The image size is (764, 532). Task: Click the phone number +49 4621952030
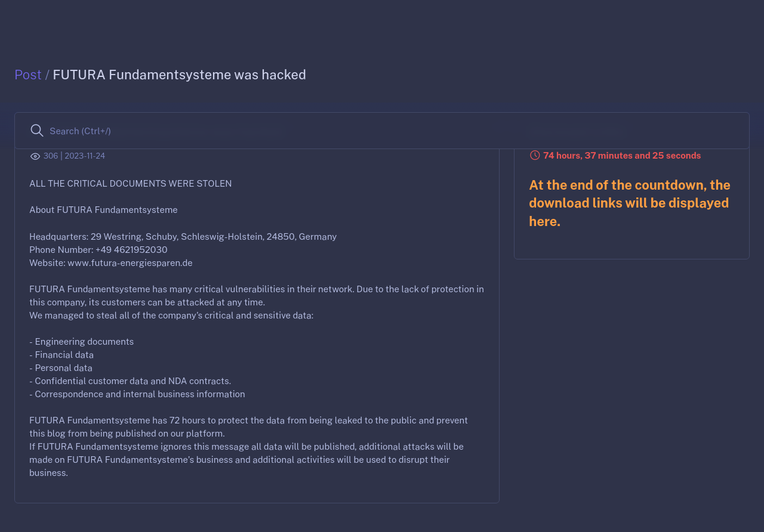point(98,249)
